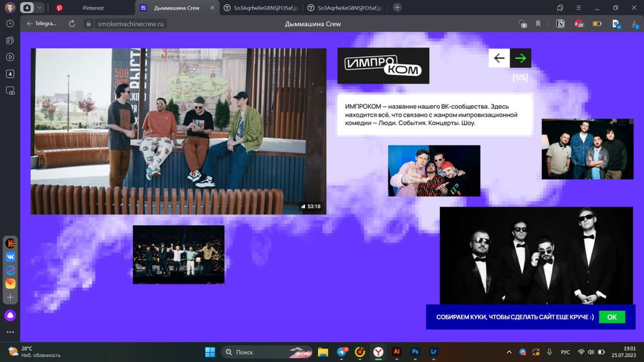This screenshot has width=644, height=362.
Task: Reload the Дыммашина Crew page
Action: (x=72, y=24)
